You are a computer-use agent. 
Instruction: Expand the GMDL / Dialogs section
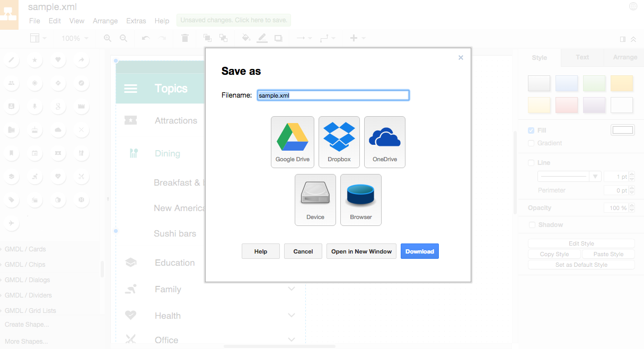[27, 280]
